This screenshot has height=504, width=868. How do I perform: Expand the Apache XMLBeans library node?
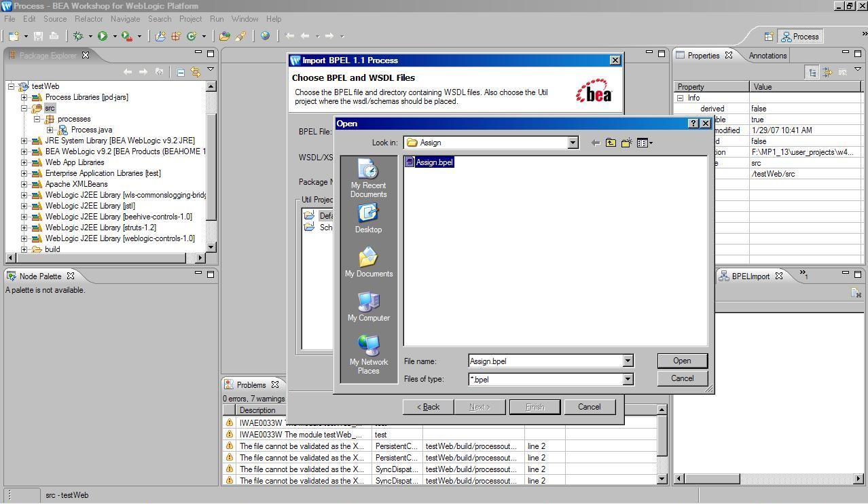[x=24, y=184]
